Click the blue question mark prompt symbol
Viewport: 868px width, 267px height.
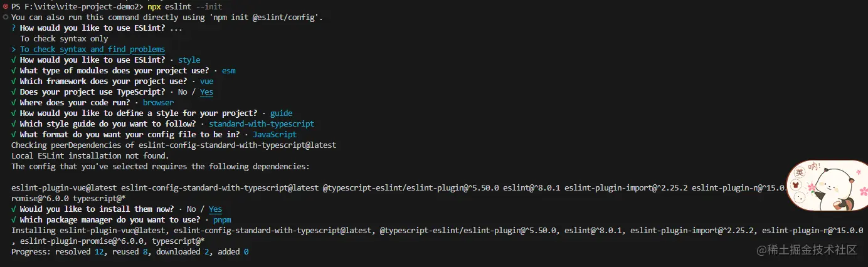click(x=14, y=28)
